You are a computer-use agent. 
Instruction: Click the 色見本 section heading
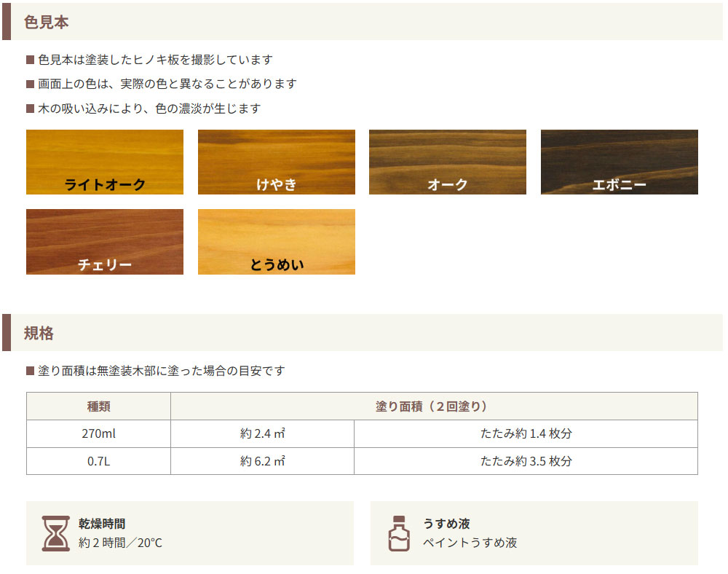[x=47, y=22]
